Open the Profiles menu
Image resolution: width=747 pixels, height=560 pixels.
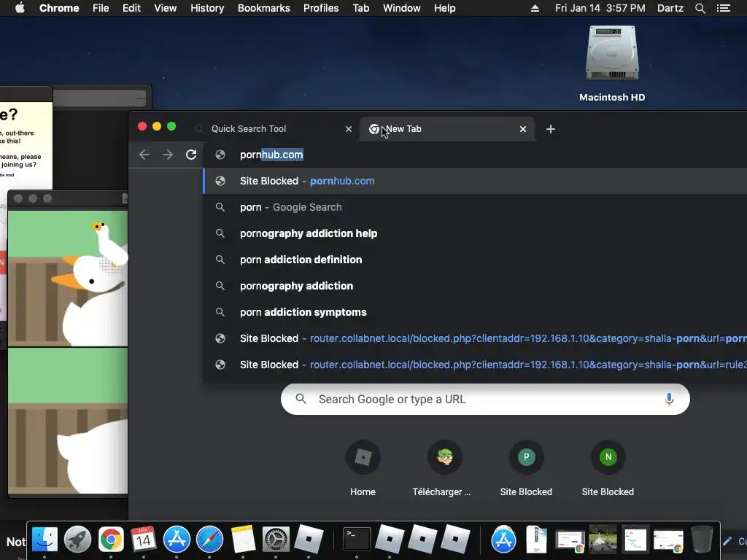coord(321,8)
